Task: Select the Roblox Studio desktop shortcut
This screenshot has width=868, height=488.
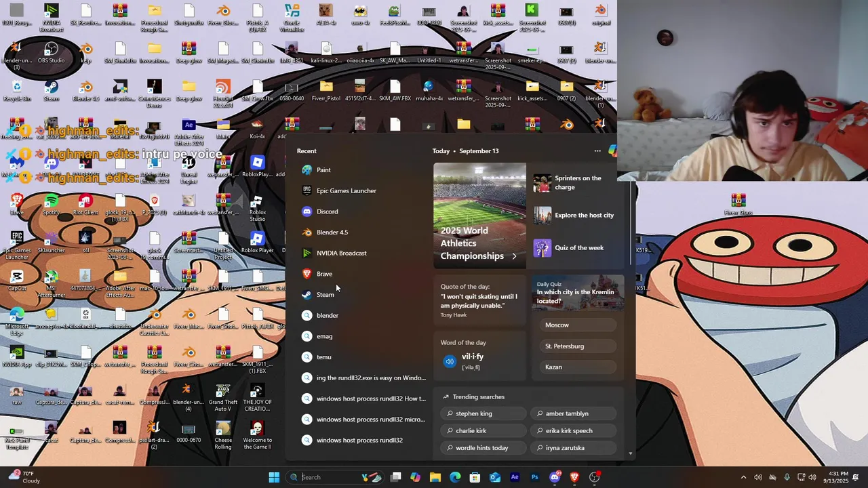Action: 257,208
